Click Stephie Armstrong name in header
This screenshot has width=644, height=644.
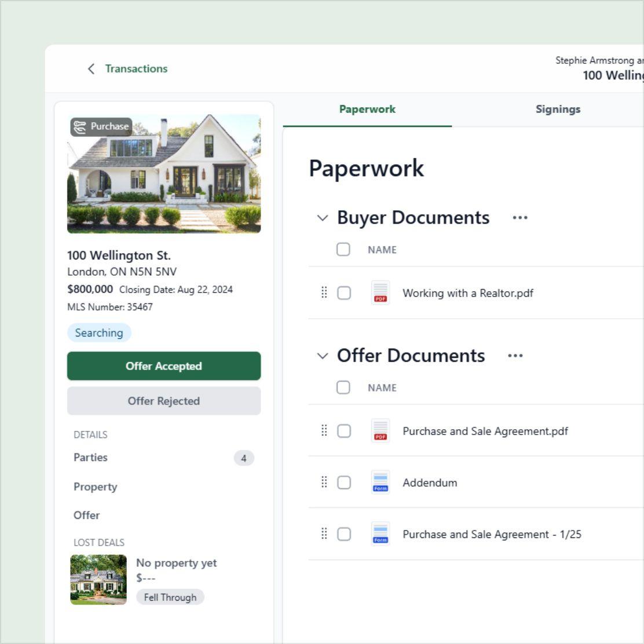[594, 60]
